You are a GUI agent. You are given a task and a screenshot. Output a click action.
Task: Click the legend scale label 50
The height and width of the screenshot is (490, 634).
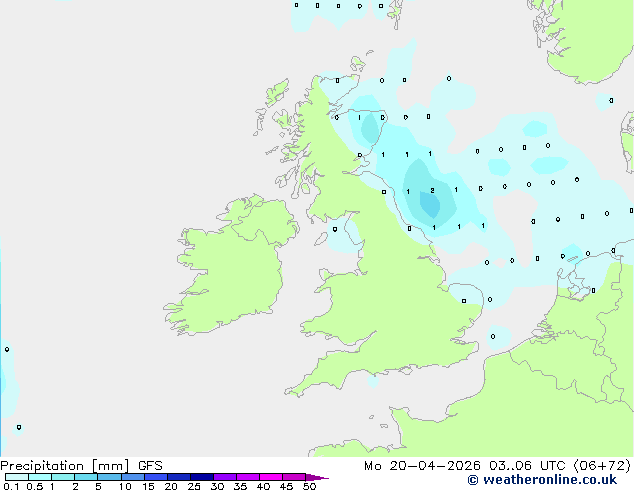(309, 486)
